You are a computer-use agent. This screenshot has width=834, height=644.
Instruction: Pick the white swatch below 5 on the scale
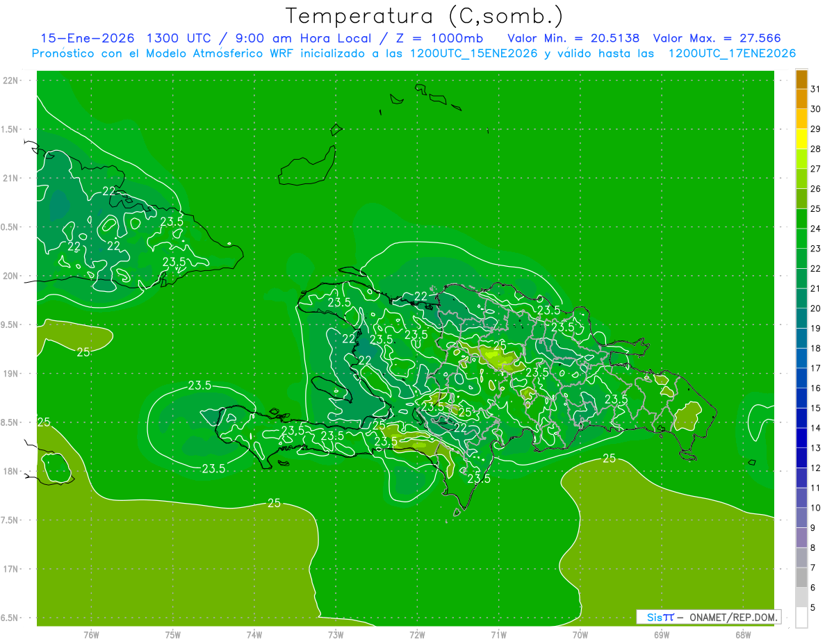pos(801,617)
